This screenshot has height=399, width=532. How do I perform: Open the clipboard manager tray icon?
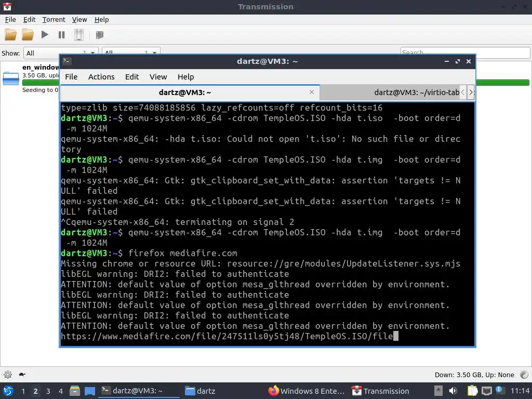click(472, 391)
